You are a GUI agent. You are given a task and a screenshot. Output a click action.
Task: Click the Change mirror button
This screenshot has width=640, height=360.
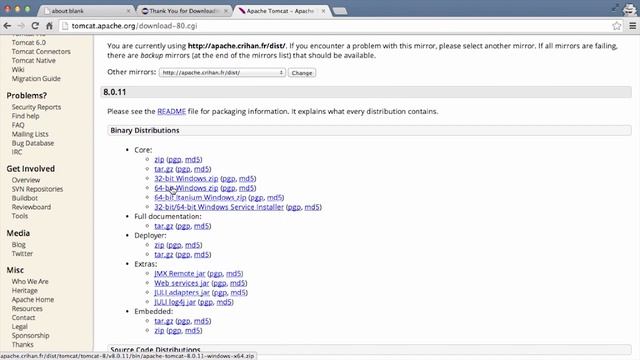click(x=302, y=73)
